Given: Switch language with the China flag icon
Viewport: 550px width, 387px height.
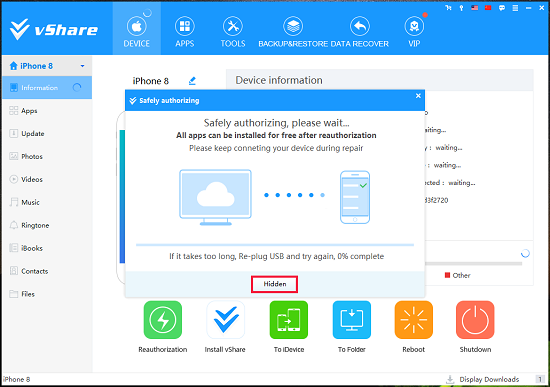Looking at the screenshot, I should pos(488,8).
